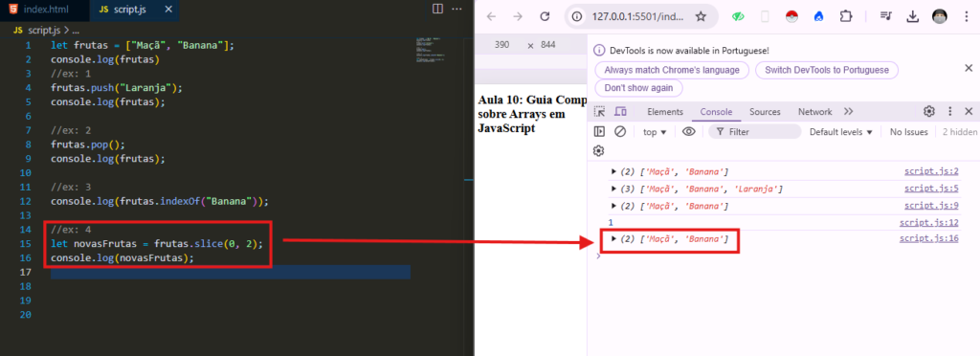This screenshot has height=356, width=980.
Task: Open the Default levels dropdown
Action: [840, 132]
